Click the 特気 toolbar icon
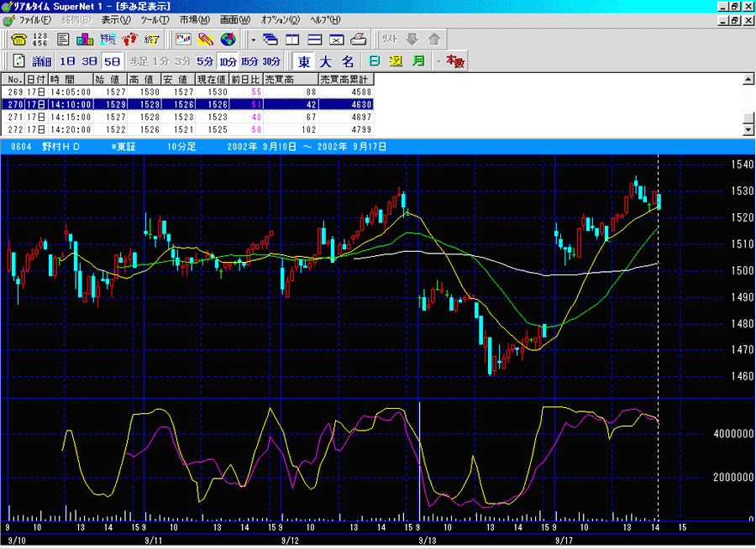Screen dimensions: 756x549 [x=107, y=39]
